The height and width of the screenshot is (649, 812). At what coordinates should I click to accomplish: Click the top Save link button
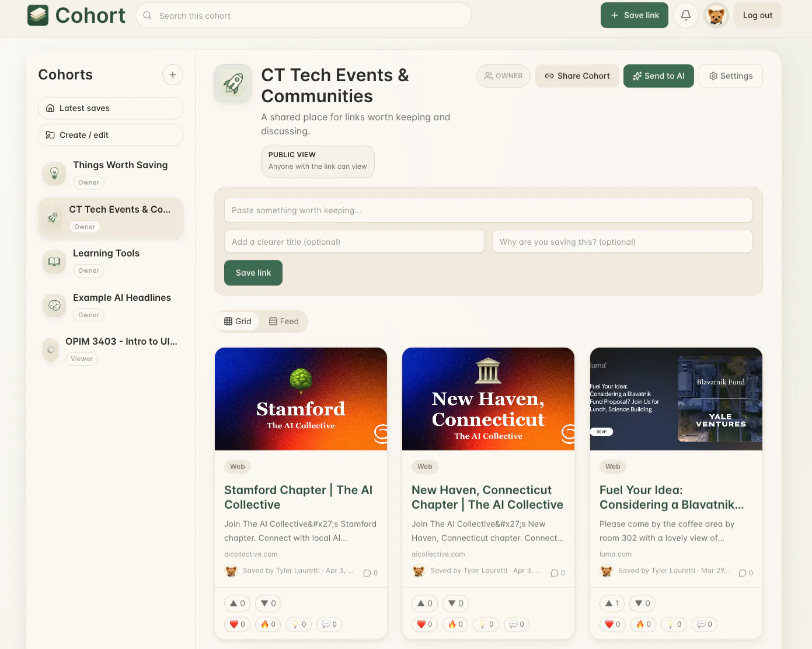635,15
